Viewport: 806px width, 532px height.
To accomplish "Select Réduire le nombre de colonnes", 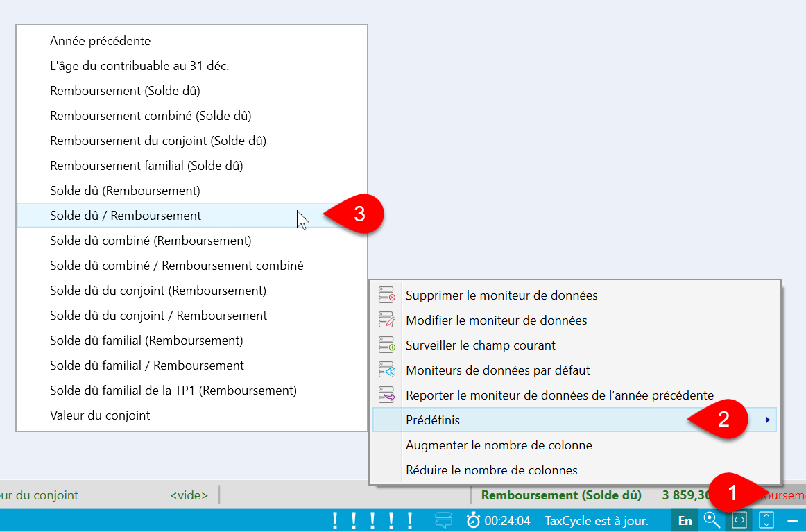I will pyautogui.click(x=576, y=470).
